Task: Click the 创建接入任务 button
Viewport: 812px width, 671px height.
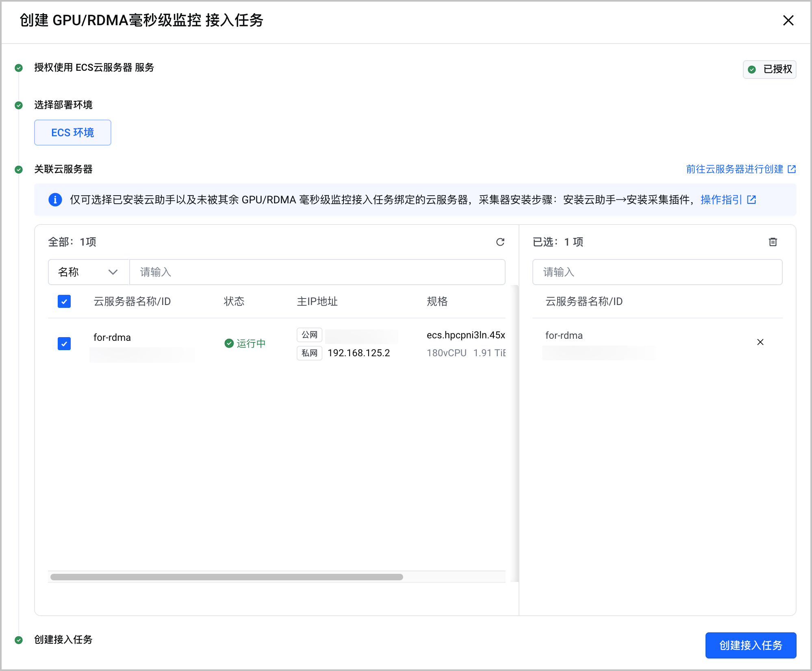Action: pyautogui.click(x=751, y=645)
